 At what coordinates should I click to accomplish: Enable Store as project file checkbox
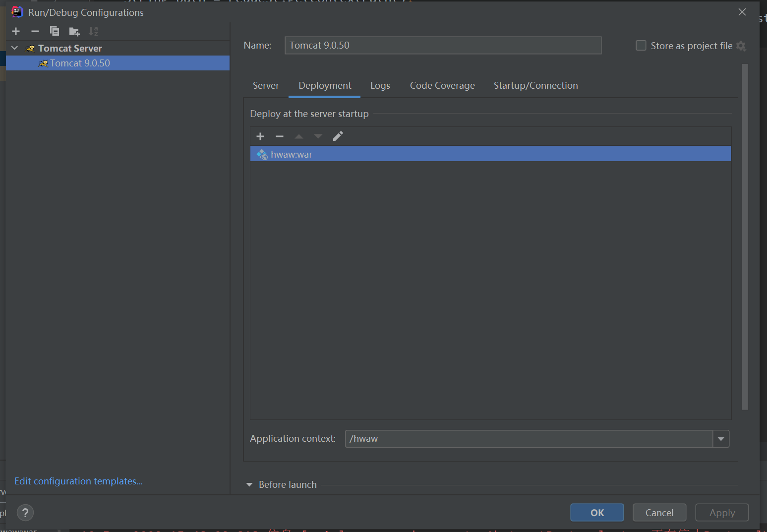pyautogui.click(x=641, y=46)
